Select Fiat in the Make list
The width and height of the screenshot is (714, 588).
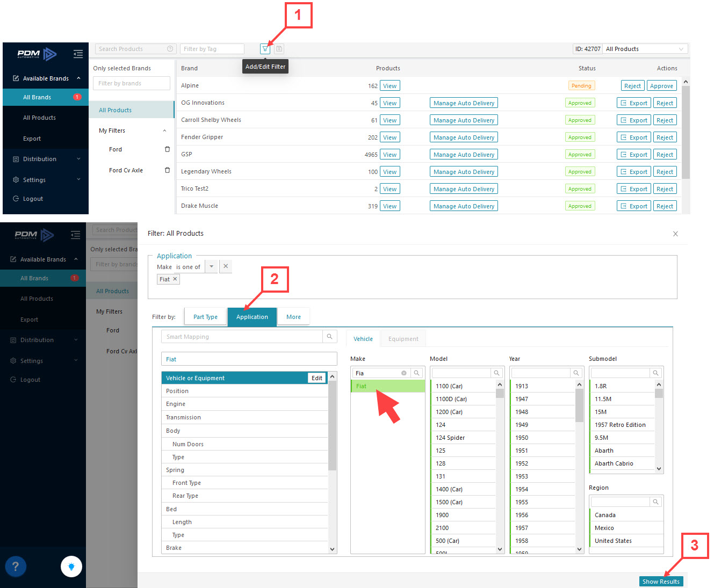point(388,386)
